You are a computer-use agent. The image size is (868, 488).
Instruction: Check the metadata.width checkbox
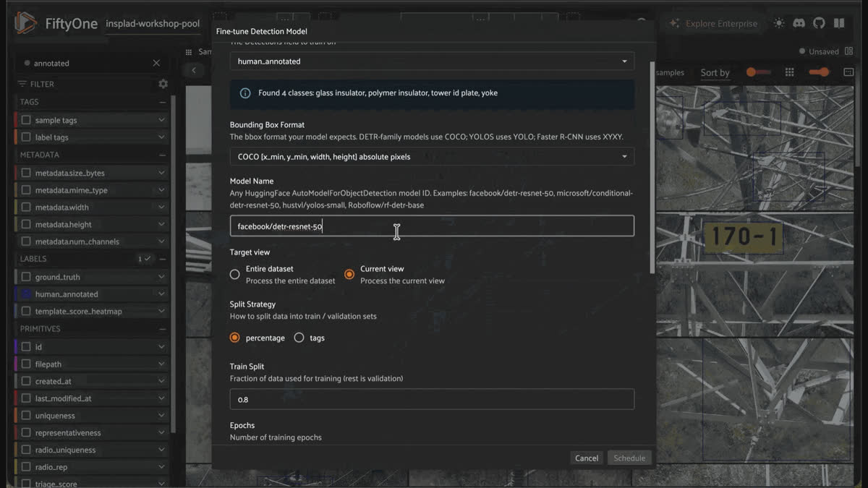coord(26,207)
